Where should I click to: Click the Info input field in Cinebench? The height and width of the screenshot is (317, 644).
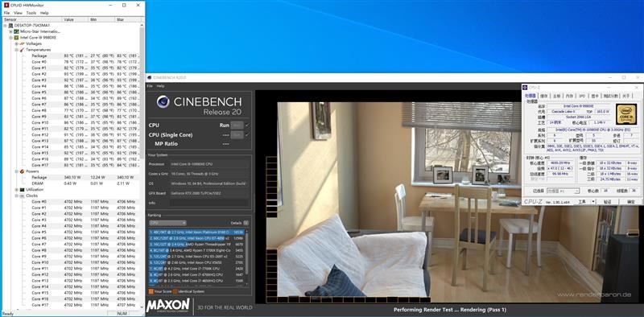point(209,203)
